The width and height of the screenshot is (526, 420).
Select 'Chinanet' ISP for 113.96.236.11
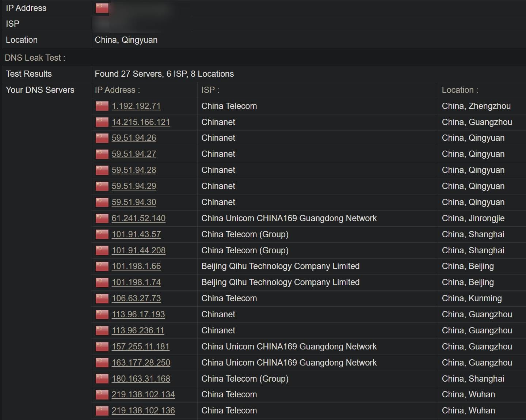pos(218,330)
